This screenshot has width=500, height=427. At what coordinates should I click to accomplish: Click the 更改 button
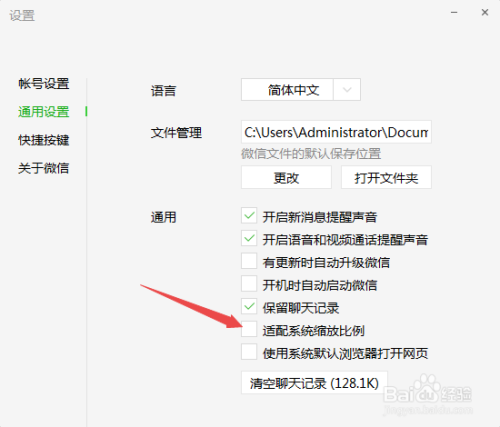pos(286,178)
